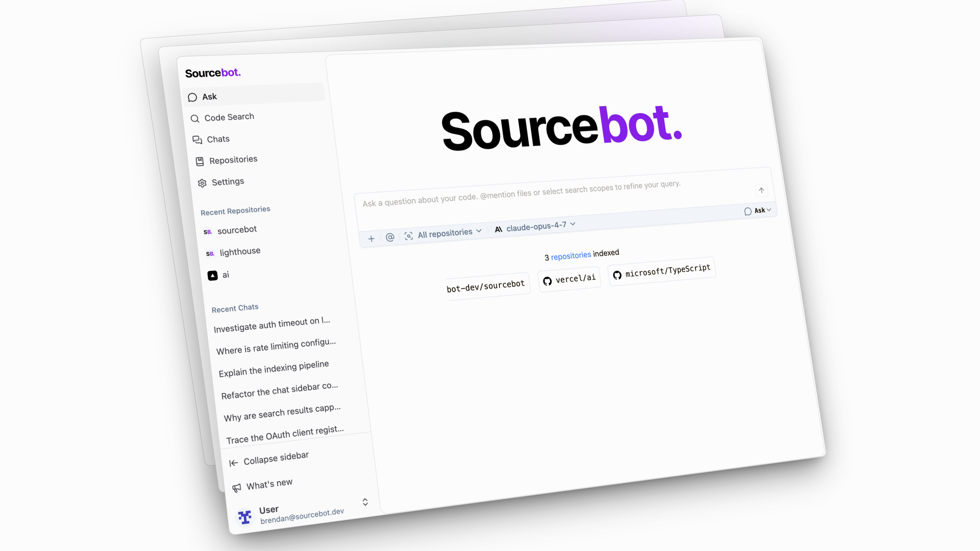Image resolution: width=980 pixels, height=551 pixels.
Task: Expand the user account menu chevrons
Action: click(x=365, y=502)
